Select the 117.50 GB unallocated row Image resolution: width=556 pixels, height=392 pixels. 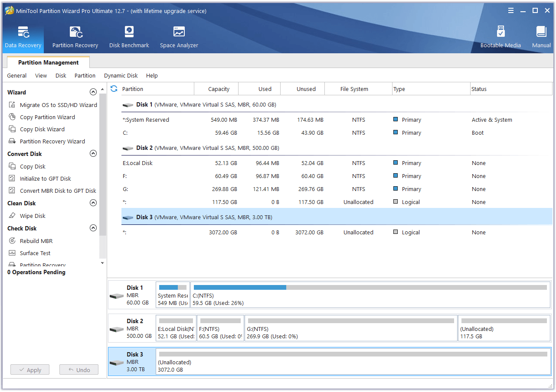[337, 202]
